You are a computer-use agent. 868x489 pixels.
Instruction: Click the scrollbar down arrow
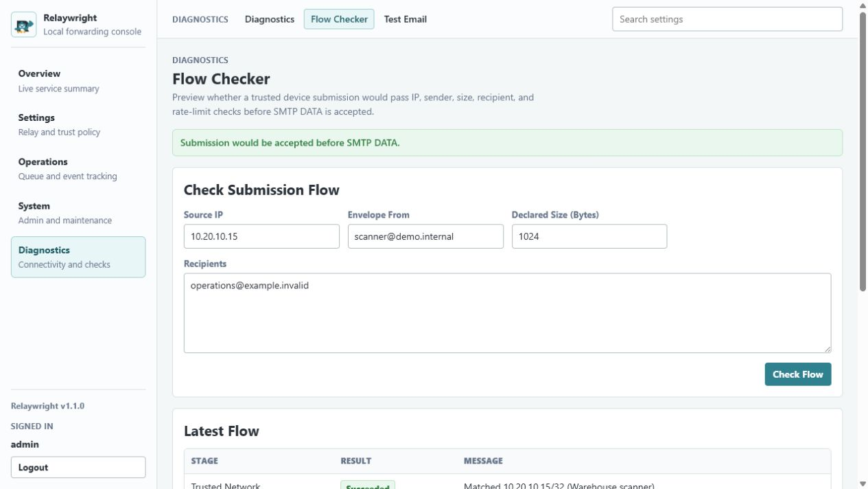[863, 484]
